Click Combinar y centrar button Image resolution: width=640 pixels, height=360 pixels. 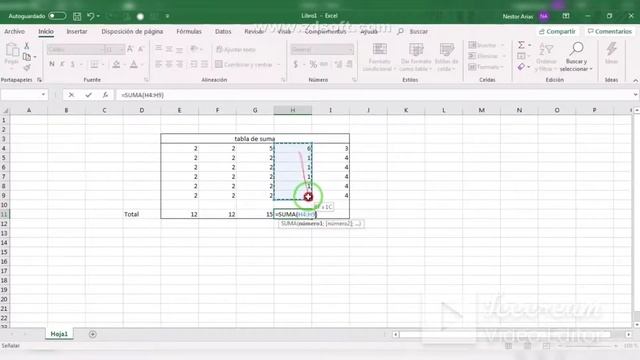(x=245, y=64)
